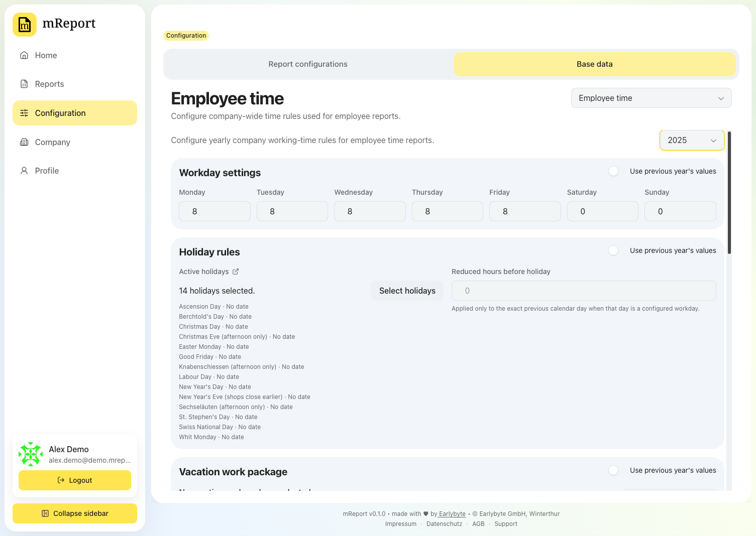This screenshot has height=536, width=756.
Task: Click the 'Swiss National Day · No date' entry
Action: [220, 427]
